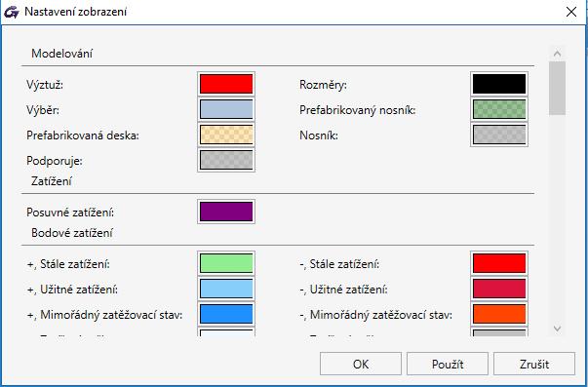588x387 pixels.
Task: Change the Výběr light blue color swatch
Action: (226, 109)
